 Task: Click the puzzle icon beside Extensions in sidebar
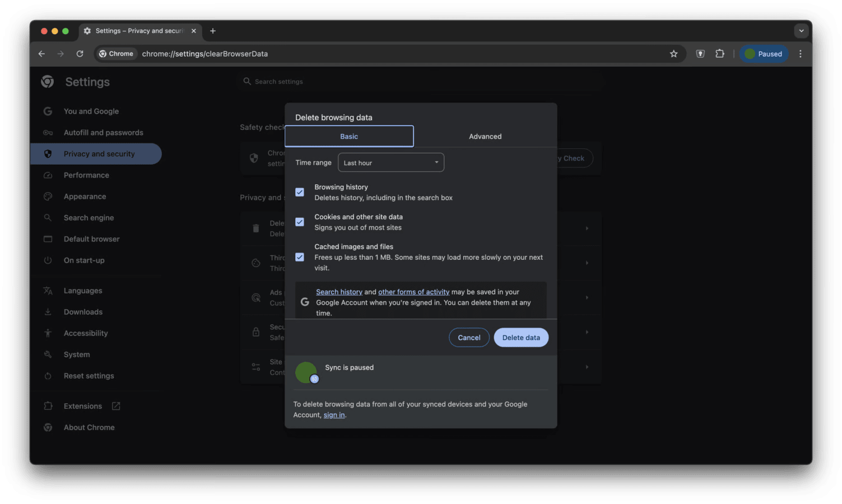48,406
